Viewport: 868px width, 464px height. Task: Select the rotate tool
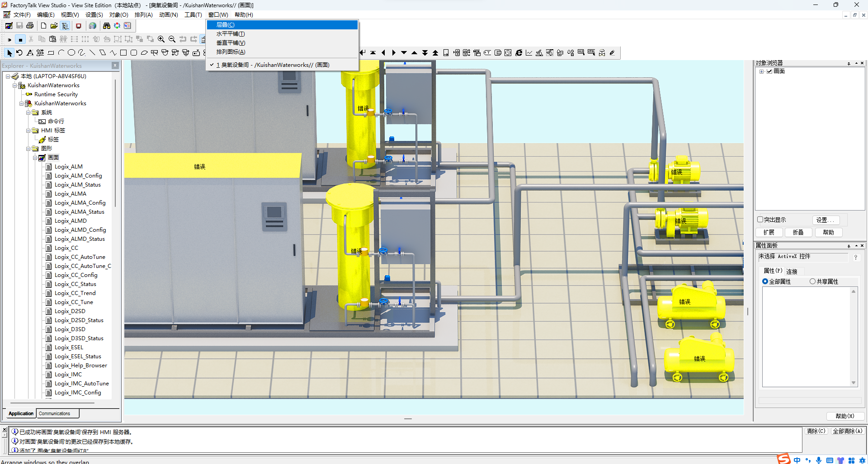pos(19,53)
